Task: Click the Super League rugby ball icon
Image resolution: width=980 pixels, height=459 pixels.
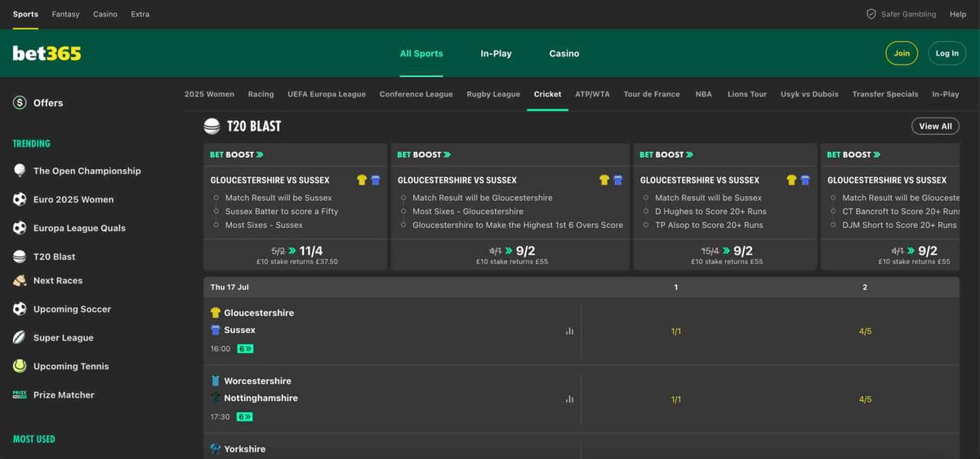Action: pyautogui.click(x=20, y=338)
